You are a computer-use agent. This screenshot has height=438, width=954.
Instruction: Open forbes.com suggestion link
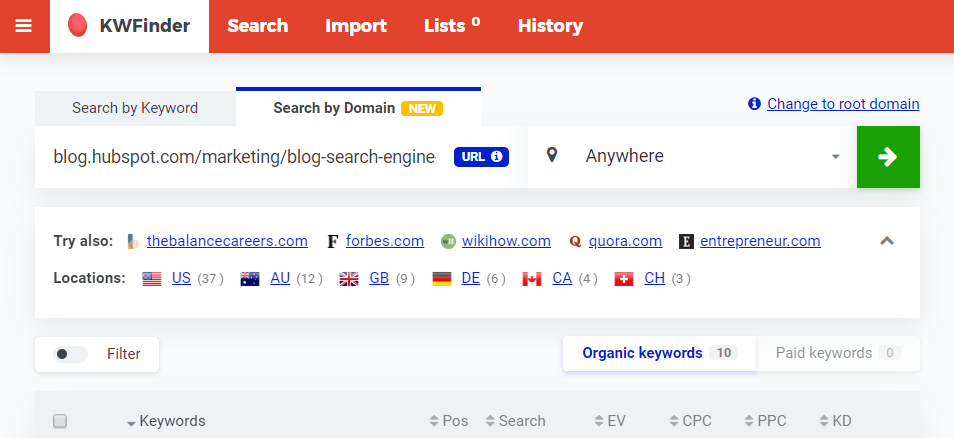click(385, 241)
